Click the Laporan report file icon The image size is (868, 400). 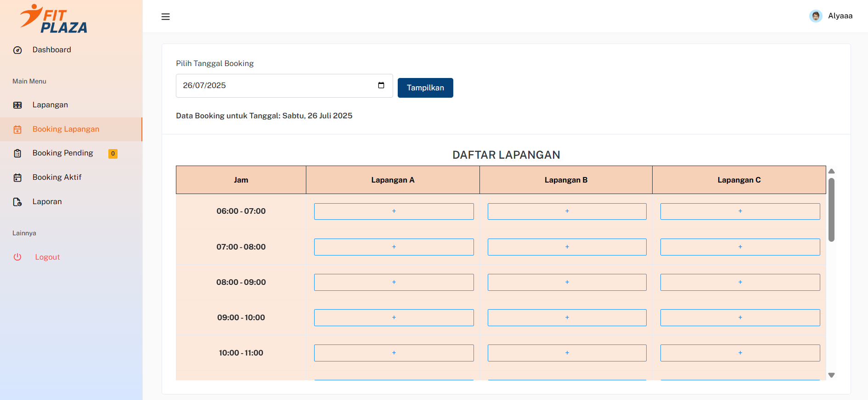click(x=17, y=202)
